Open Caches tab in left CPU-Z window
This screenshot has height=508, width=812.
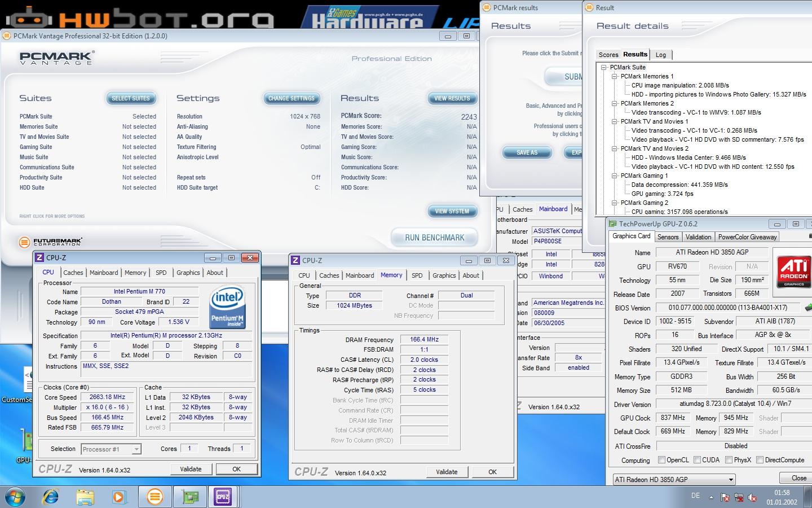73,273
